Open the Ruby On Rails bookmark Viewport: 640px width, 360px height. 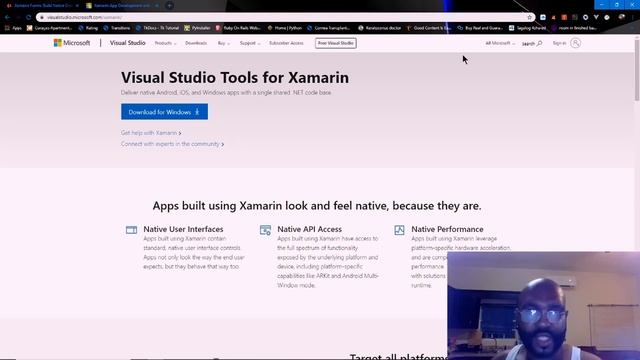[x=238, y=28]
